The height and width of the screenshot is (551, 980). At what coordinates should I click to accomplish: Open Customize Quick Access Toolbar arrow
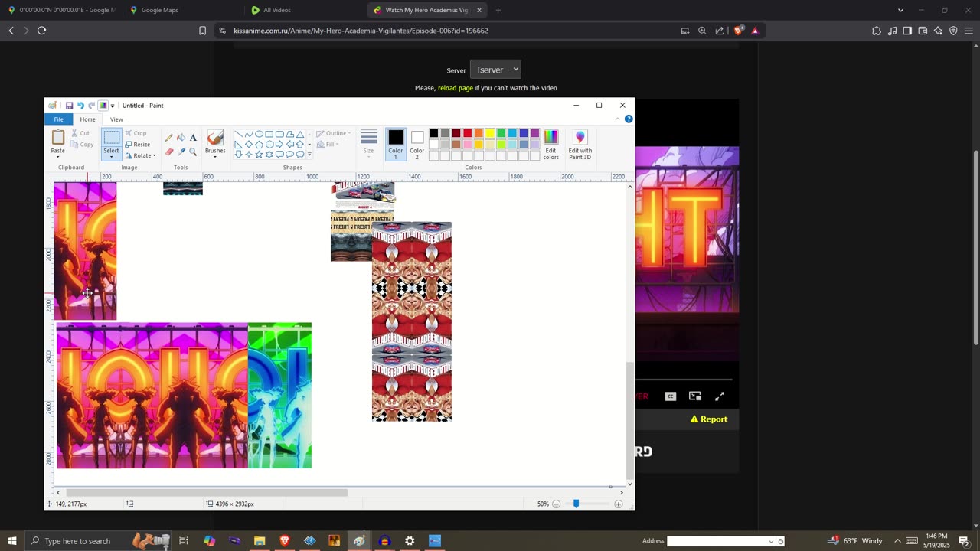(x=113, y=106)
